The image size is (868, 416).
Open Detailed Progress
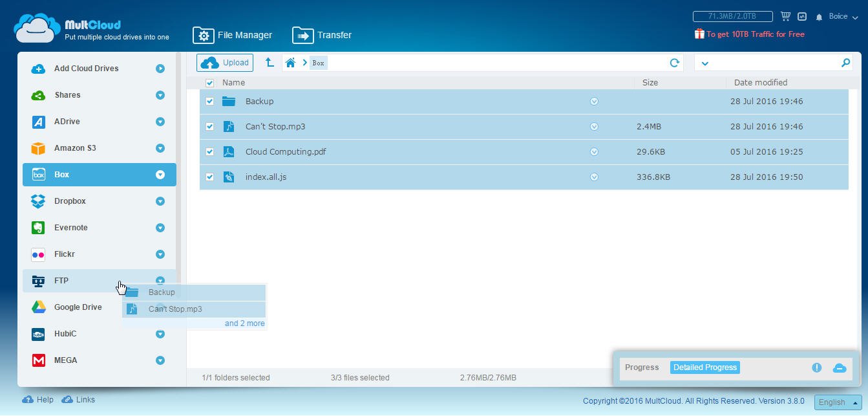(x=704, y=367)
